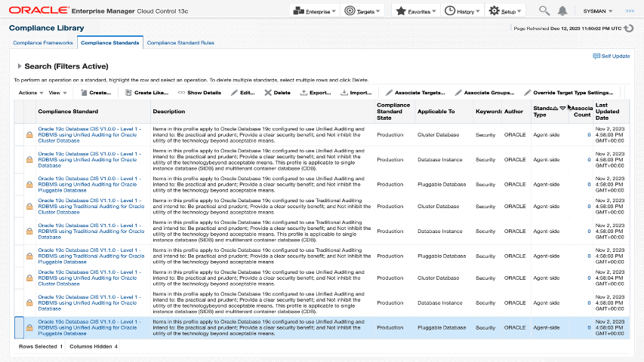The image size is (644, 362).
Task: Click Override Target Type Settings...
Action: pos(569,93)
